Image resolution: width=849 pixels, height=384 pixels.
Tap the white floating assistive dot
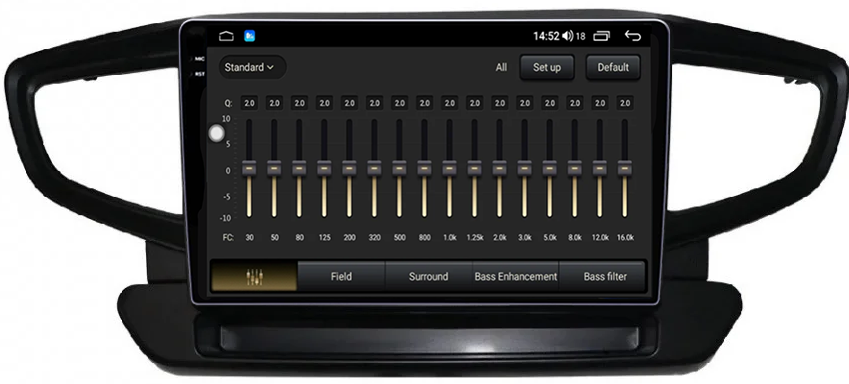coord(217,133)
